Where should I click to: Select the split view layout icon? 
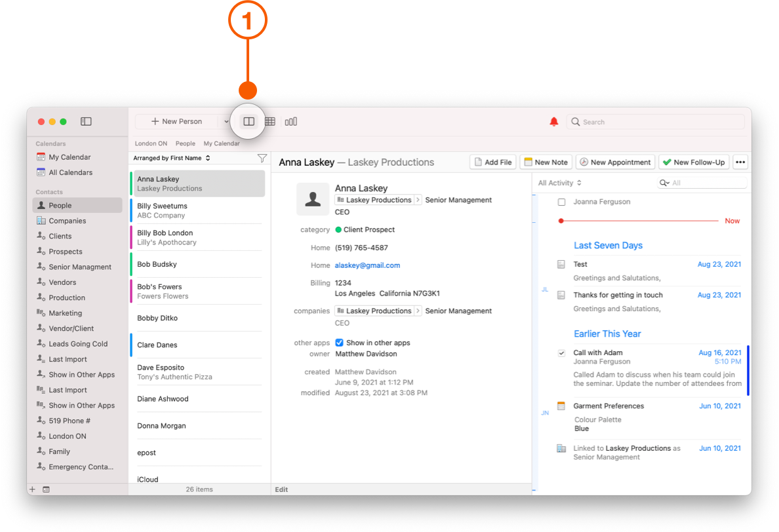pyautogui.click(x=248, y=121)
